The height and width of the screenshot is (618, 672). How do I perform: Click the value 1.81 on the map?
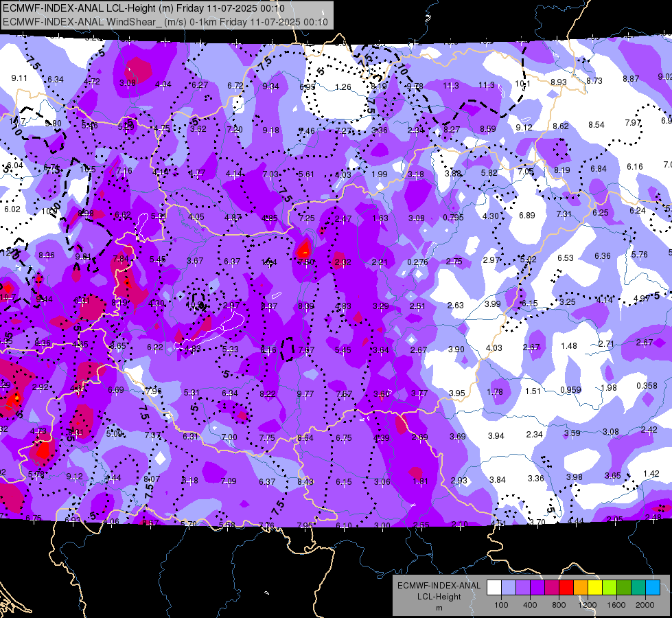pyautogui.click(x=420, y=481)
